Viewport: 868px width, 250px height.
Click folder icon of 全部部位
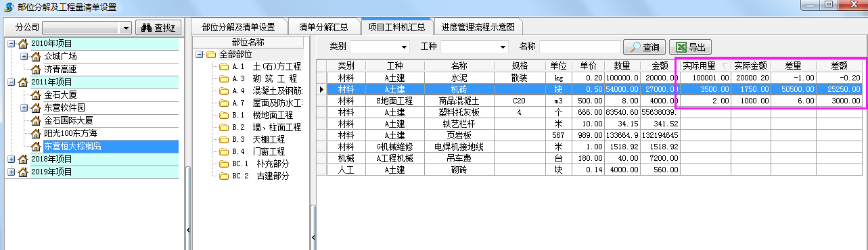[x=211, y=54]
